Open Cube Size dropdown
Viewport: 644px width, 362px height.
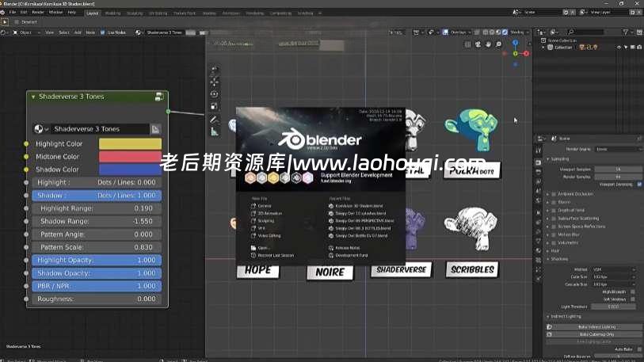(x=615, y=277)
